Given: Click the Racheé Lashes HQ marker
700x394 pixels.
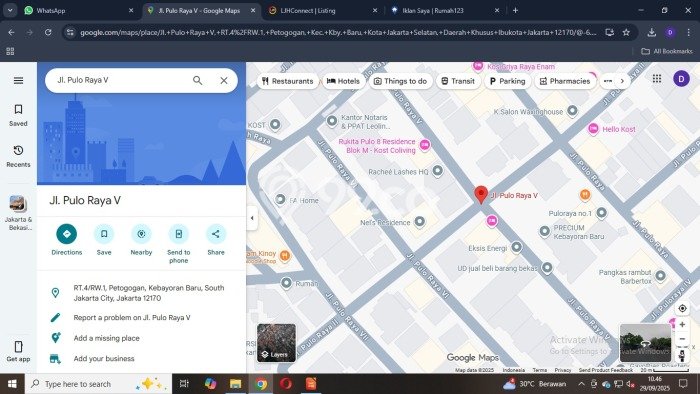Looking at the screenshot, I should click(x=438, y=170).
